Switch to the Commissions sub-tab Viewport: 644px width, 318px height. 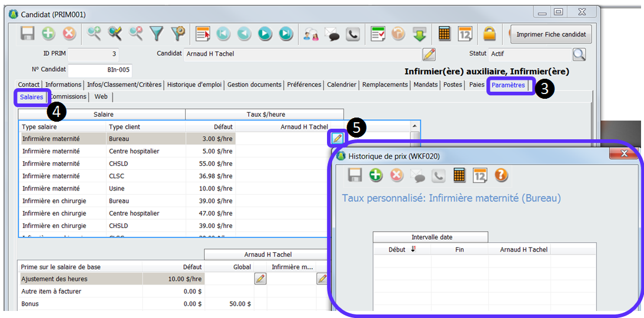click(68, 96)
